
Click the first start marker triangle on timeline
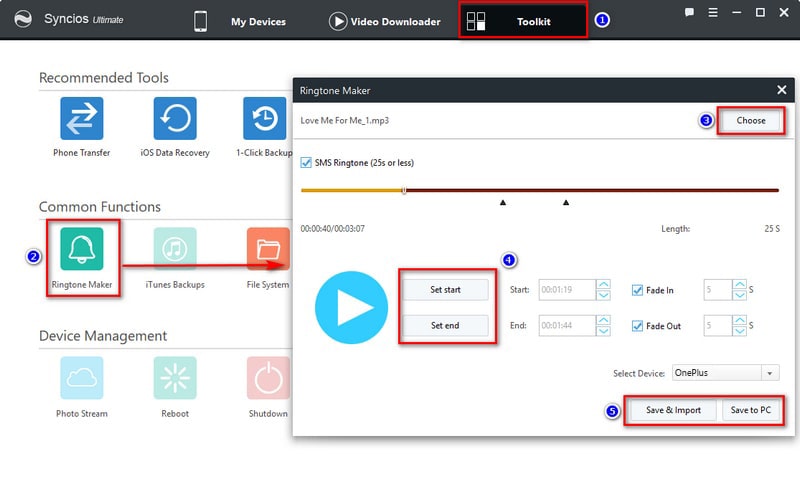pyautogui.click(x=503, y=202)
